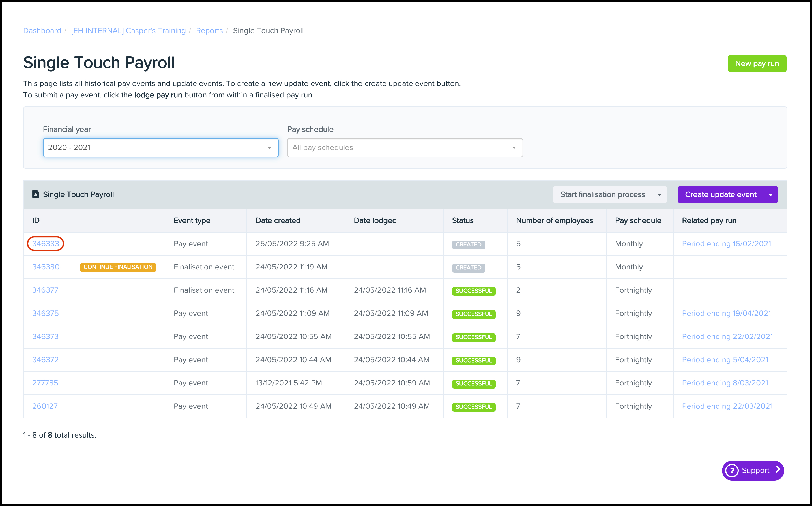Screen dimensions: 812x506
Task: Click the Support question mark icon
Action: click(x=732, y=471)
